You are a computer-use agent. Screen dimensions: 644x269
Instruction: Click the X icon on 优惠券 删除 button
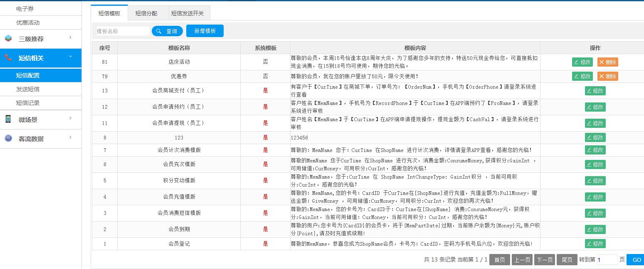602,76
